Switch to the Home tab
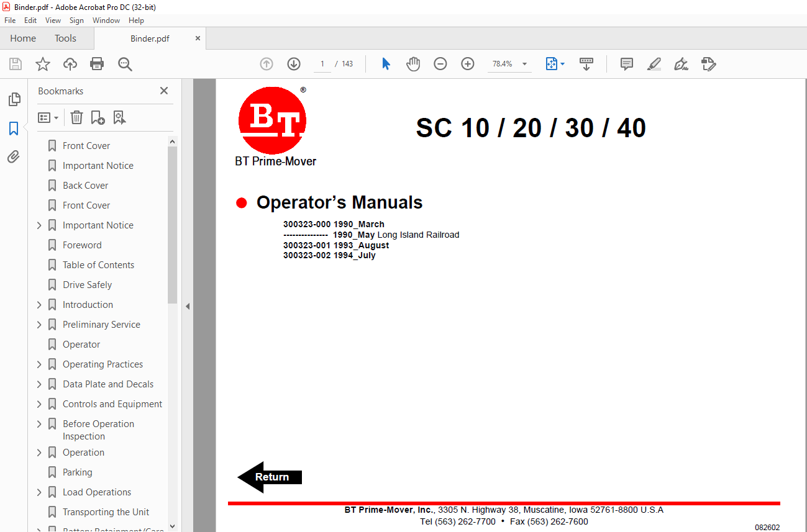This screenshot has height=532, width=807. (x=23, y=38)
